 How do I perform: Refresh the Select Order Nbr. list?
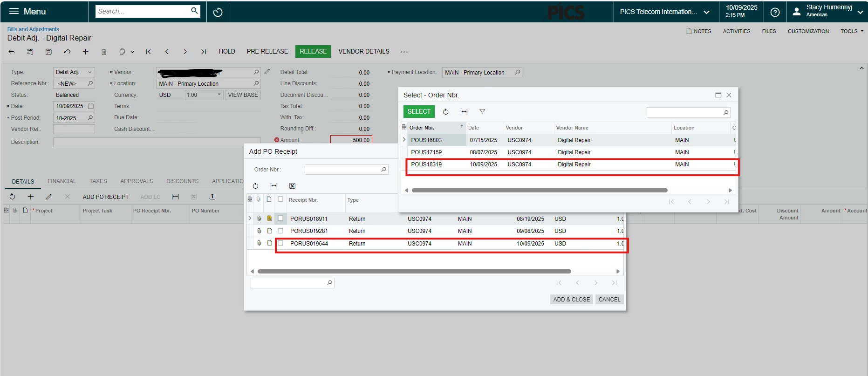(445, 112)
